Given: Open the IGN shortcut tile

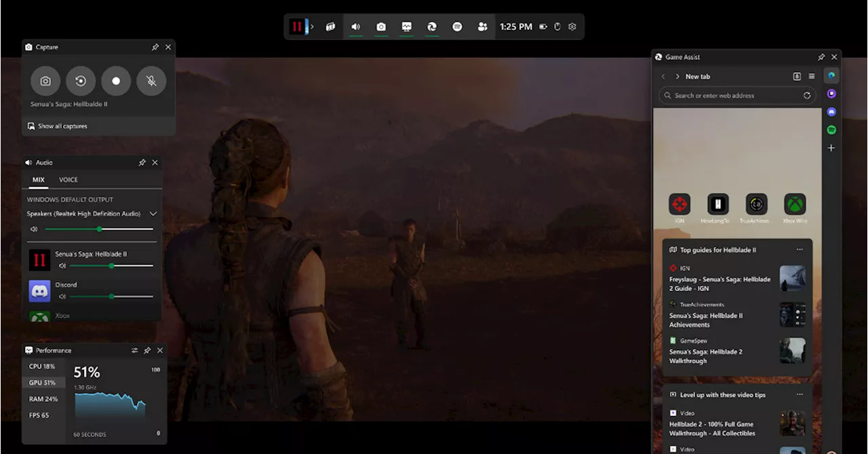Looking at the screenshot, I should pyautogui.click(x=679, y=208).
